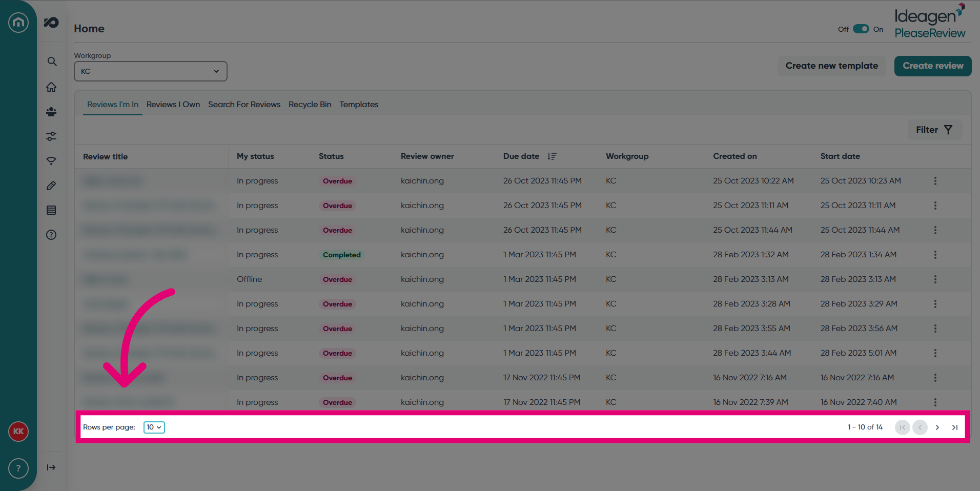Sort by My status column header
Viewport: 980px width, 491px height.
click(255, 156)
